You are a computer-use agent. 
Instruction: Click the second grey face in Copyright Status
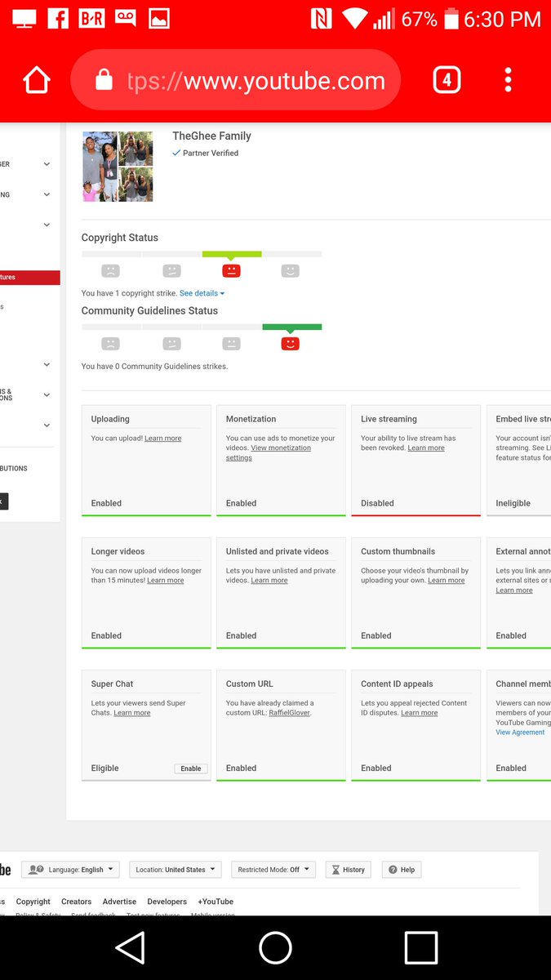(171, 271)
